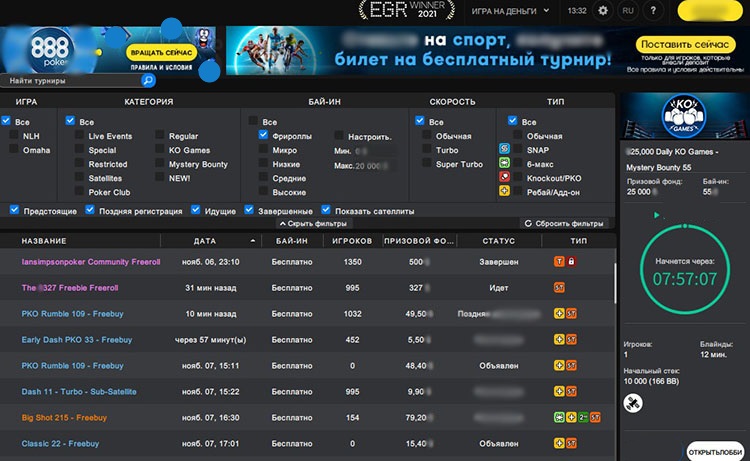Select Dash 11 - Turbo - Sub-Satellite row
The image size is (750, 461).
(x=307, y=391)
